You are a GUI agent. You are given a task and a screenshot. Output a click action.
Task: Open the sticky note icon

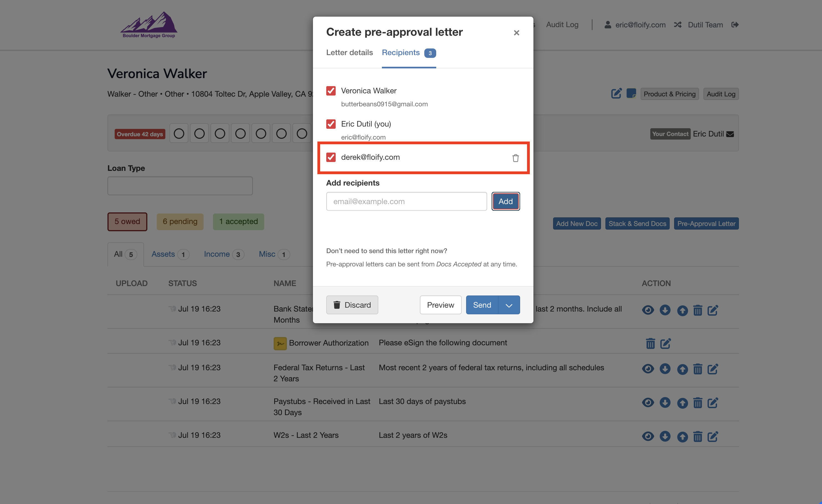[631, 94]
